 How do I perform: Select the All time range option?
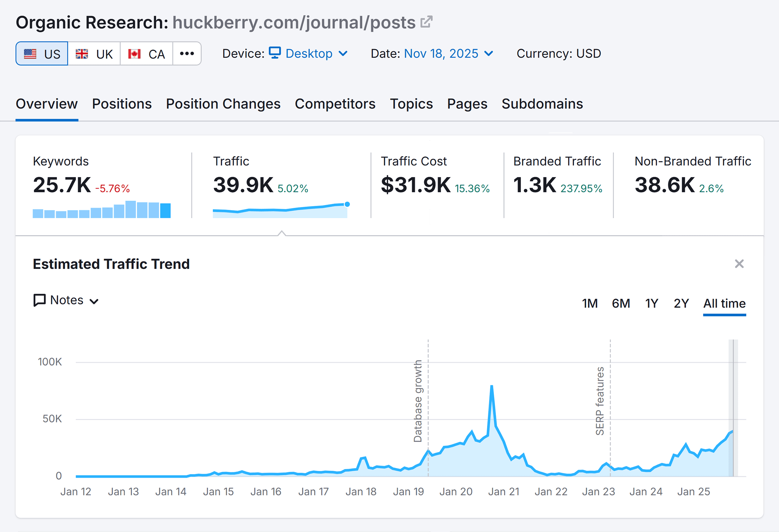[x=724, y=303]
